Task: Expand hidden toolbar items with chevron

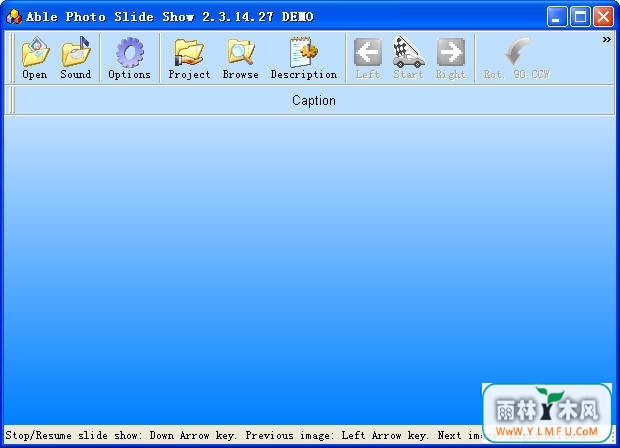Action: (x=607, y=40)
